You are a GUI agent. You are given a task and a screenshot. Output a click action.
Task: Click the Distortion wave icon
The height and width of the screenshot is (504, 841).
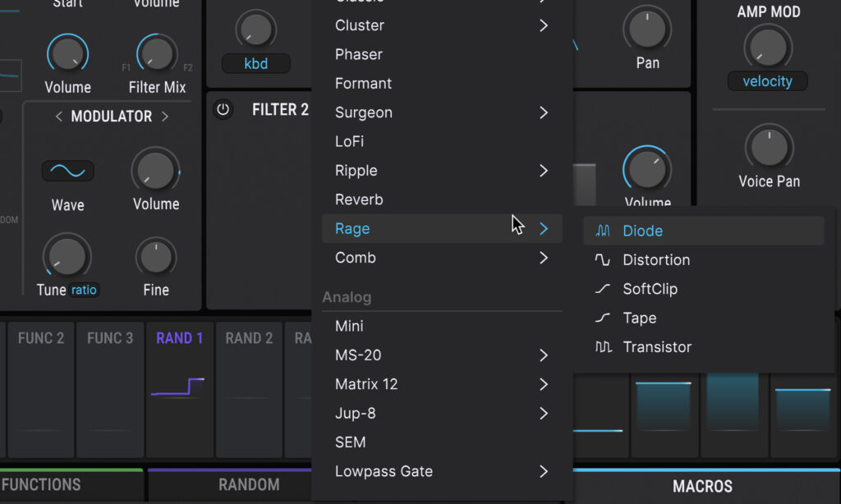[x=602, y=259]
